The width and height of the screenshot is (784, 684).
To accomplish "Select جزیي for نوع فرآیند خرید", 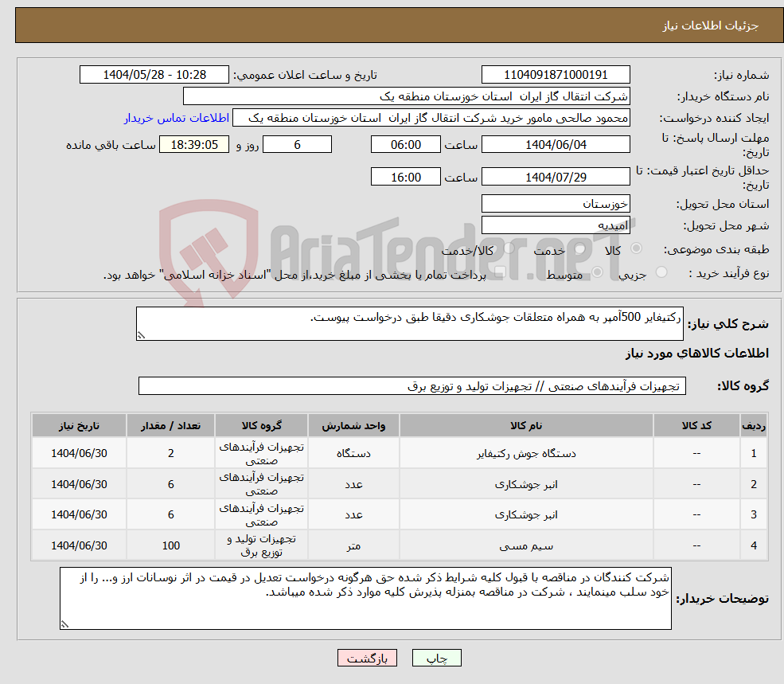I will point(659,272).
